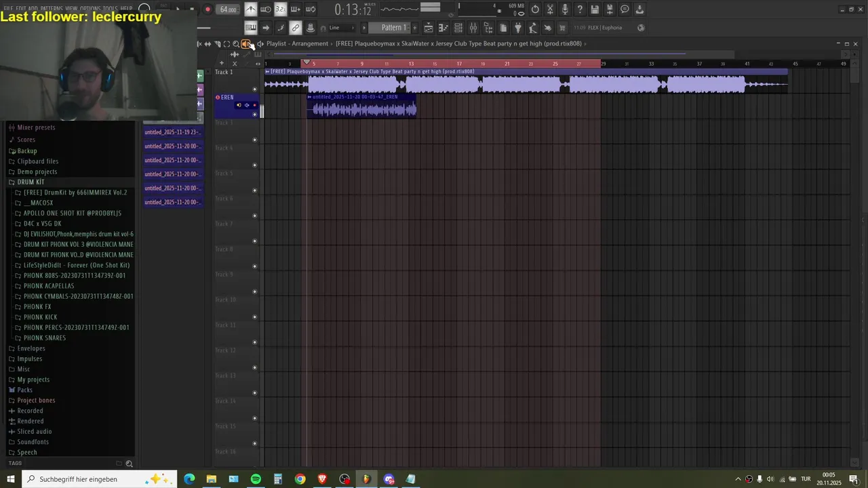Screen dimensions: 868x488
Task: Toggle the 3-2-1 countdown before recording
Action: (280, 9)
